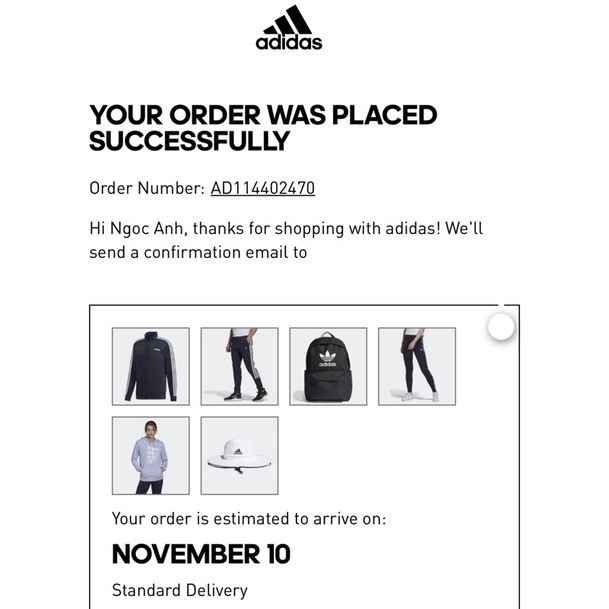
Task: Open the navy leggings product thumbnail
Action: [x=416, y=366]
